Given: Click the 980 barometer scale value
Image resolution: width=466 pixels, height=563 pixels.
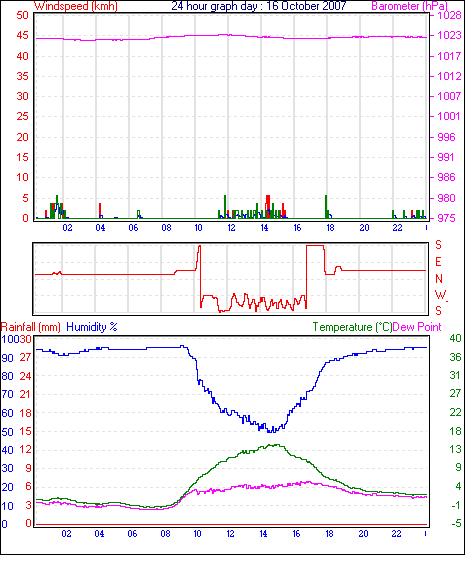Looking at the screenshot, I should point(446,198).
